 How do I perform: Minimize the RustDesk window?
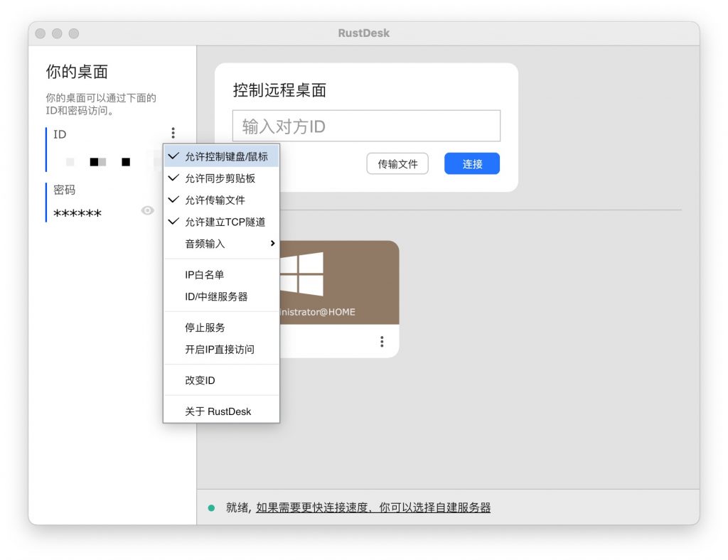tap(57, 33)
